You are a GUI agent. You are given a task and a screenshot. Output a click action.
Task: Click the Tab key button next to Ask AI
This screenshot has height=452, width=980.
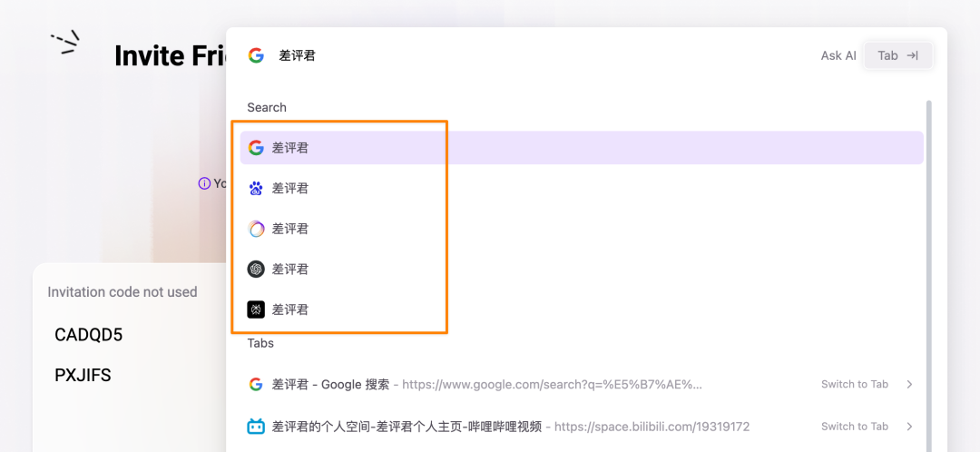pos(897,55)
